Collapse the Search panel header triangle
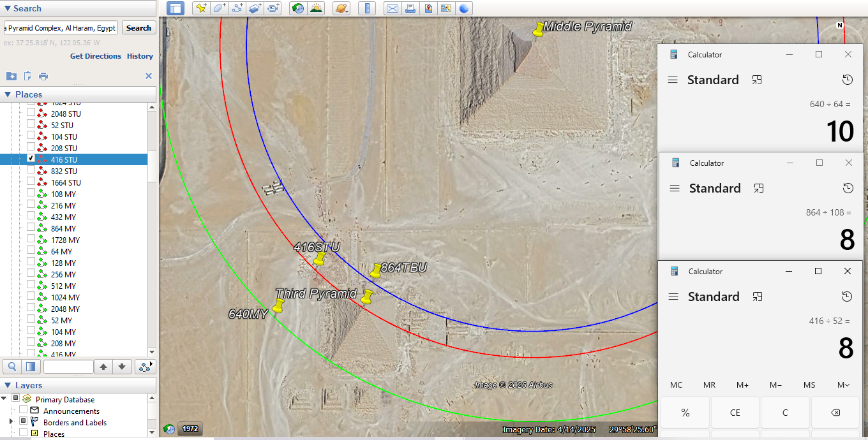 coord(7,8)
